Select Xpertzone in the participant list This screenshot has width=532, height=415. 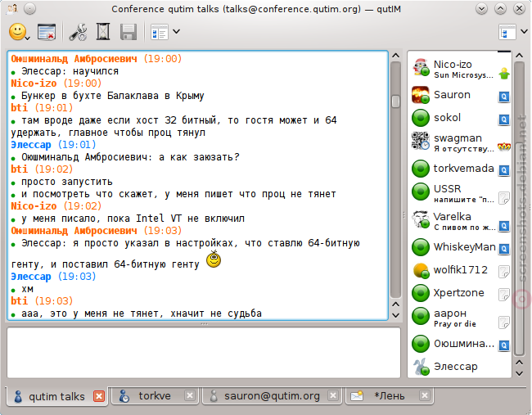(459, 293)
